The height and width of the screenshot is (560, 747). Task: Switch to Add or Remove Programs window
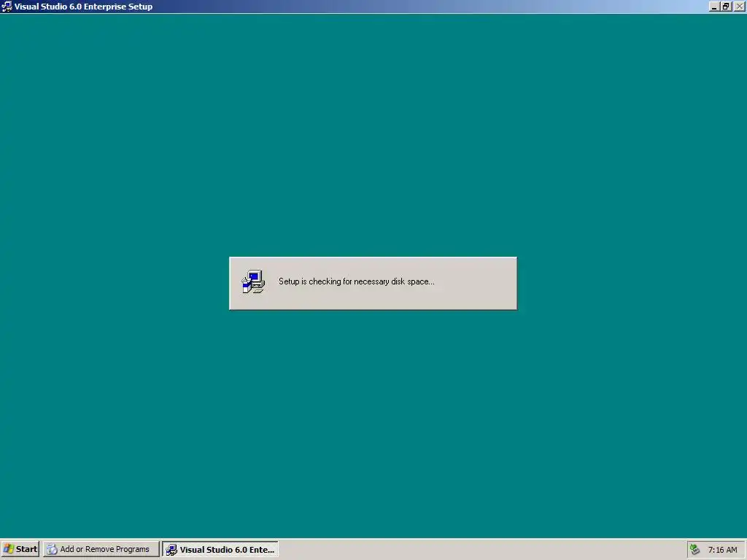[x=101, y=549]
